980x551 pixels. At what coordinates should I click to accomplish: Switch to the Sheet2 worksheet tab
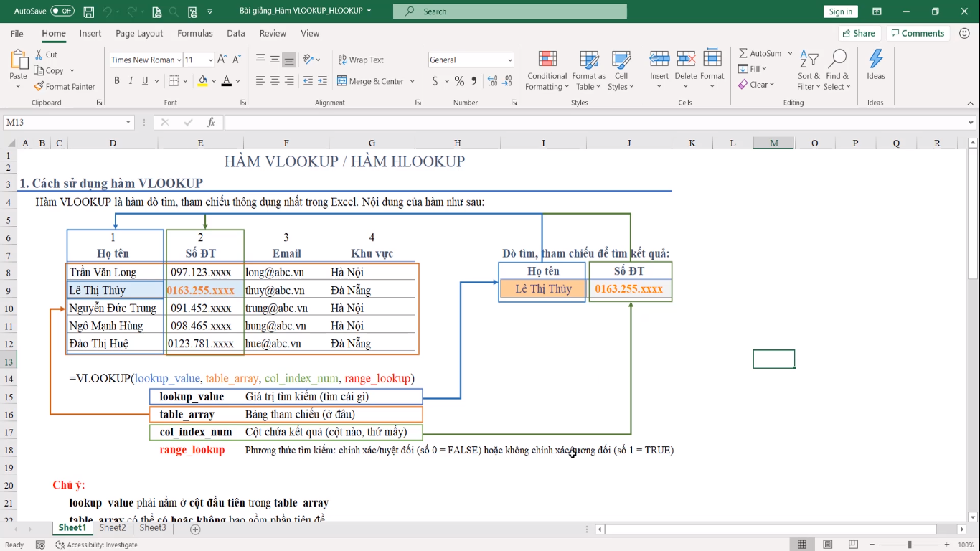113,528
